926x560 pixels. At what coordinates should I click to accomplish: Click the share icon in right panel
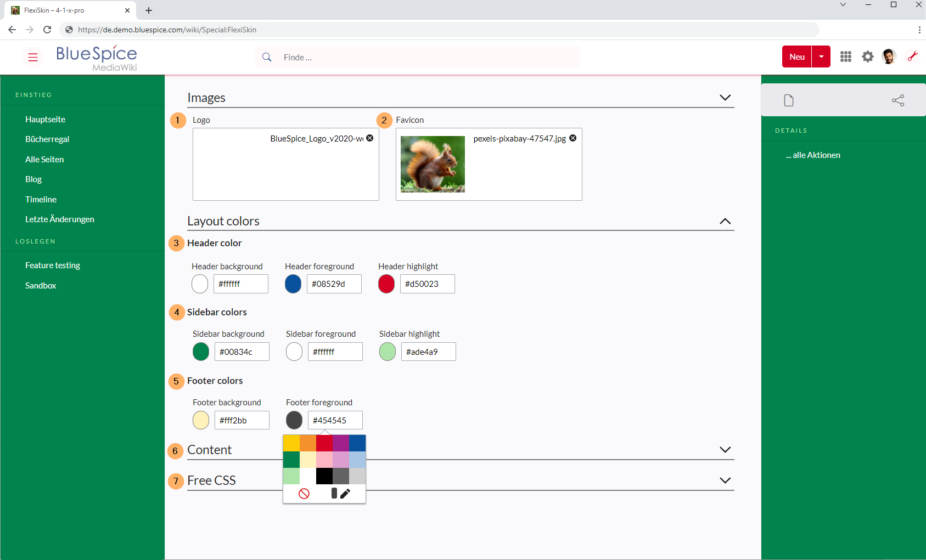coord(898,100)
